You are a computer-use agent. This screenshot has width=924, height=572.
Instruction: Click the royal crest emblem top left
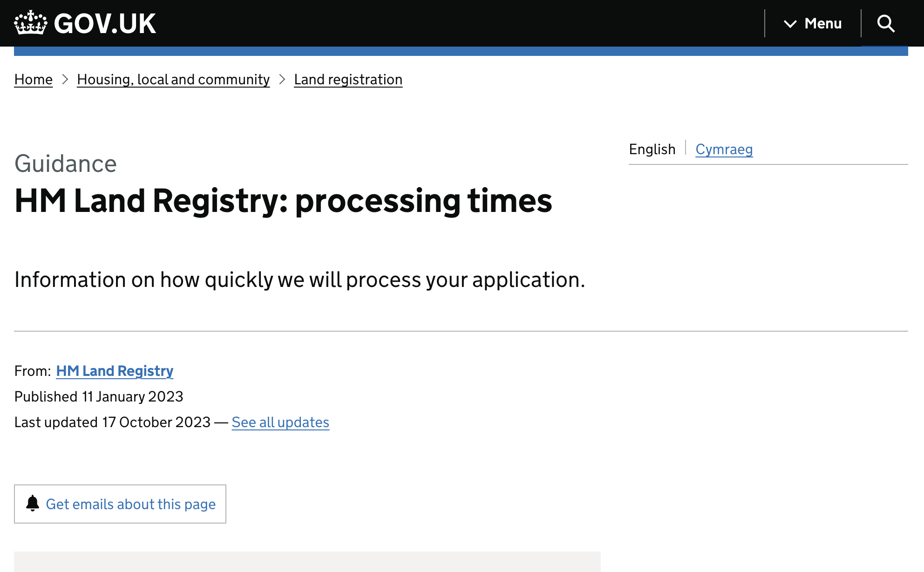click(x=31, y=22)
